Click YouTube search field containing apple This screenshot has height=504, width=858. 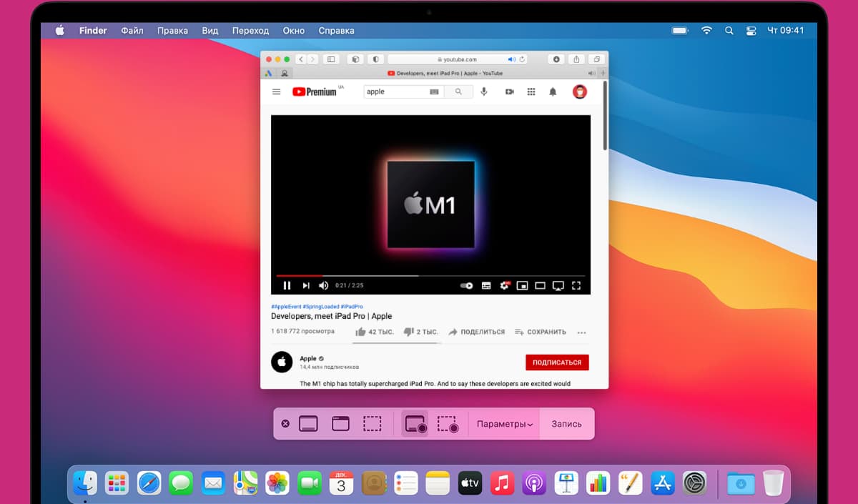coord(404,92)
